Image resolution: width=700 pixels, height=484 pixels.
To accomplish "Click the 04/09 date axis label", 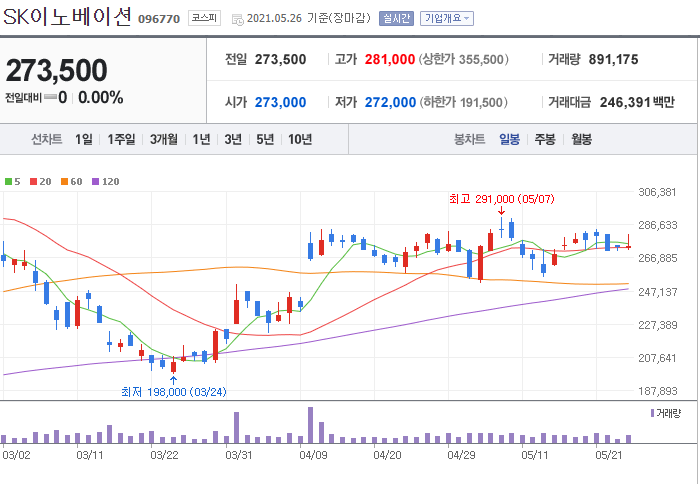I will (x=313, y=455).
